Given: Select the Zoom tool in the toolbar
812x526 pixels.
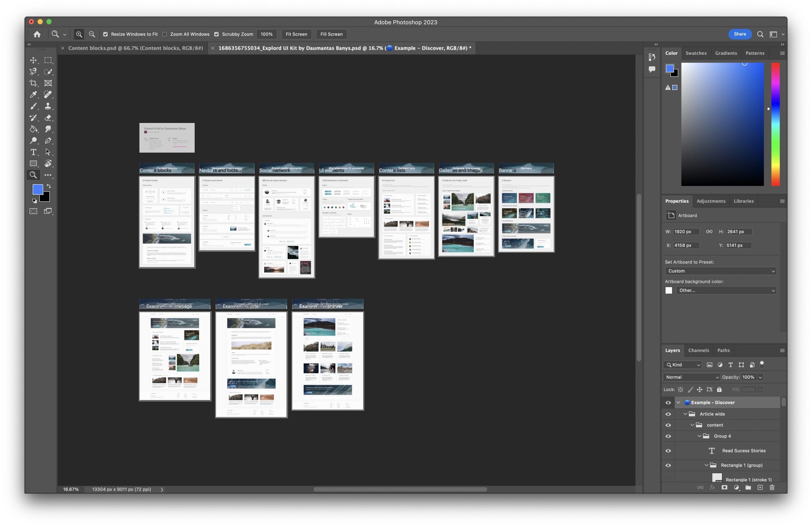Looking at the screenshot, I should pyautogui.click(x=33, y=175).
